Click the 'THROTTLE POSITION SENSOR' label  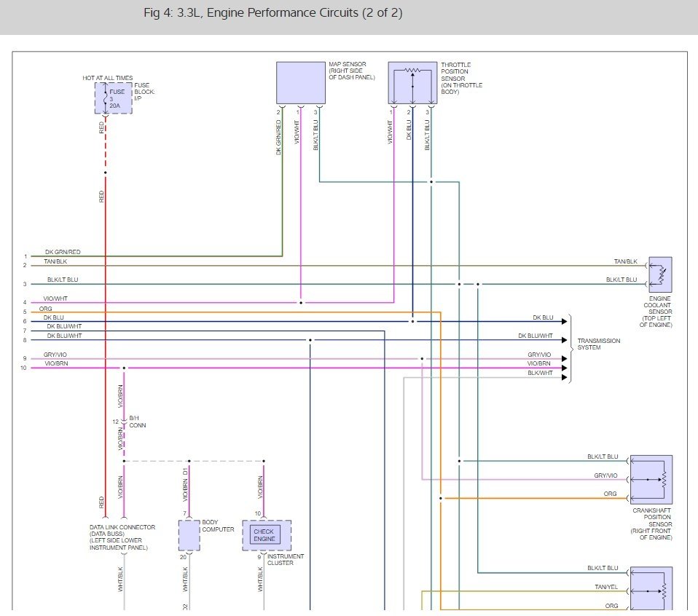point(462,79)
